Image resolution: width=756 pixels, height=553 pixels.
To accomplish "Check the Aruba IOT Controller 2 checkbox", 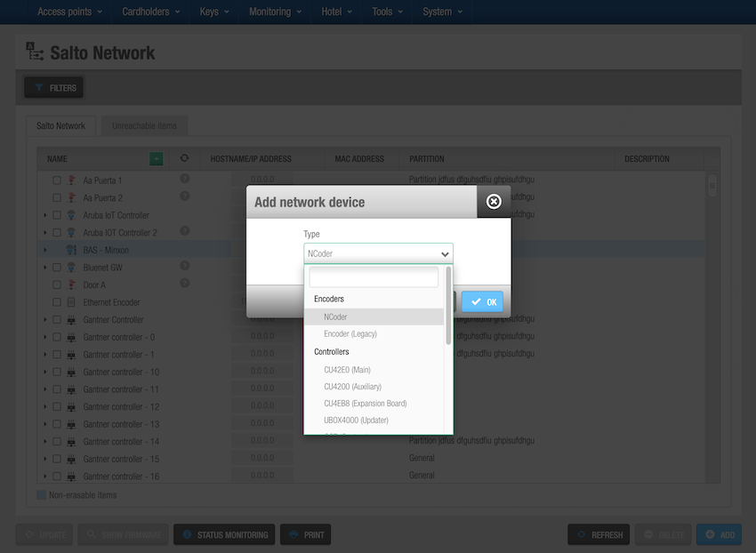I will pos(57,232).
